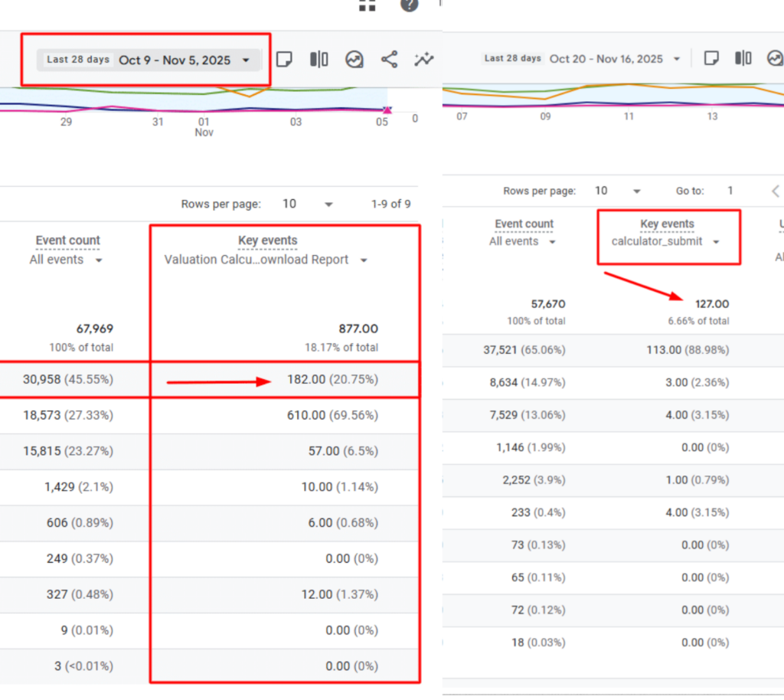The image size is (784, 700).
Task: Open left report's All events dropdown
Action: [67, 260]
